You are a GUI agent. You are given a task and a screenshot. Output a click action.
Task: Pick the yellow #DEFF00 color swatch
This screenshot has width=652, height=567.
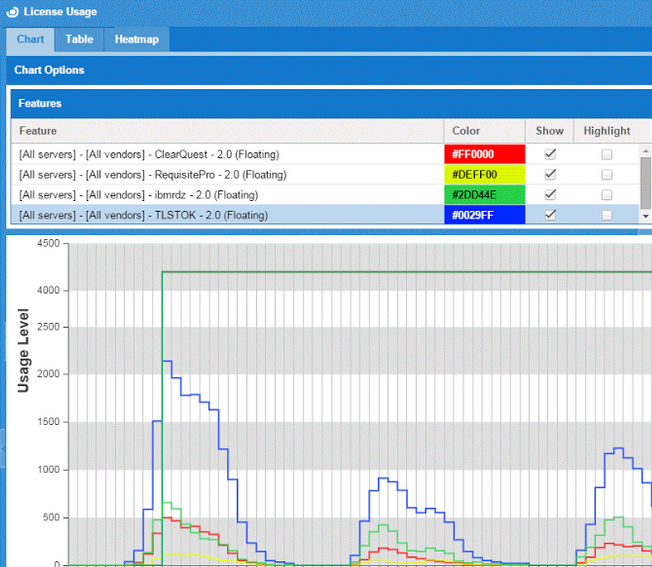click(x=484, y=175)
